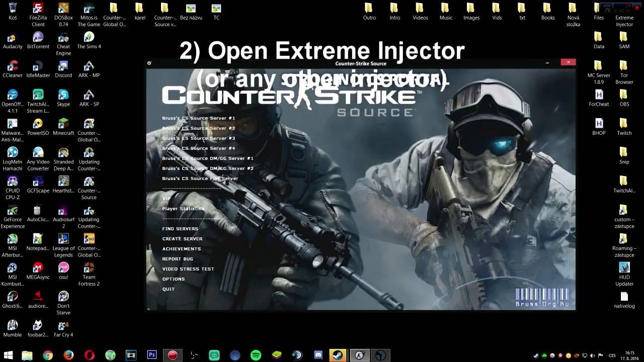Open the Koš recycle bin
Image resolution: width=644 pixels, height=362 pixels.
pos(13,12)
